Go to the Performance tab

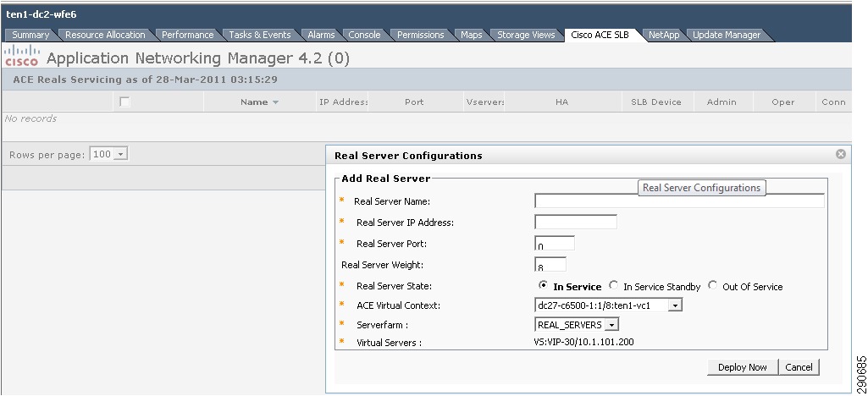(x=188, y=35)
